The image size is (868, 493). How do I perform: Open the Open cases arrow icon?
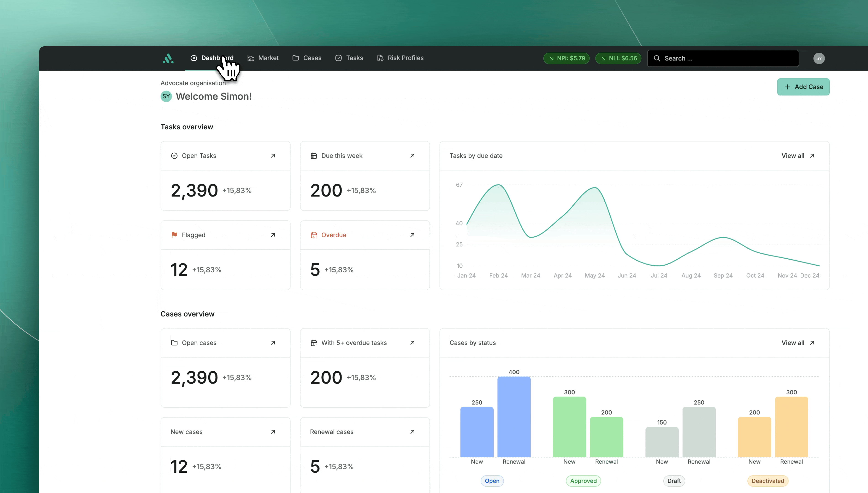pyautogui.click(x=273, y=343)
